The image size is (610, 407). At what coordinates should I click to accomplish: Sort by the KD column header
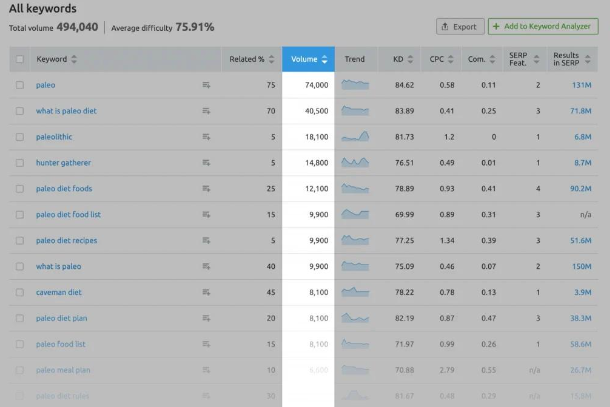(x=402, y=60)
